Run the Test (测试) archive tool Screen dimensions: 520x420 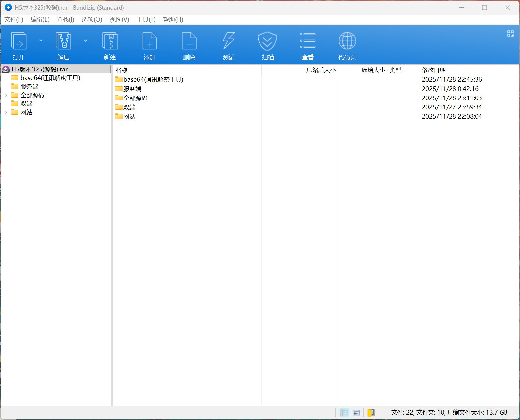coord(229,41)
